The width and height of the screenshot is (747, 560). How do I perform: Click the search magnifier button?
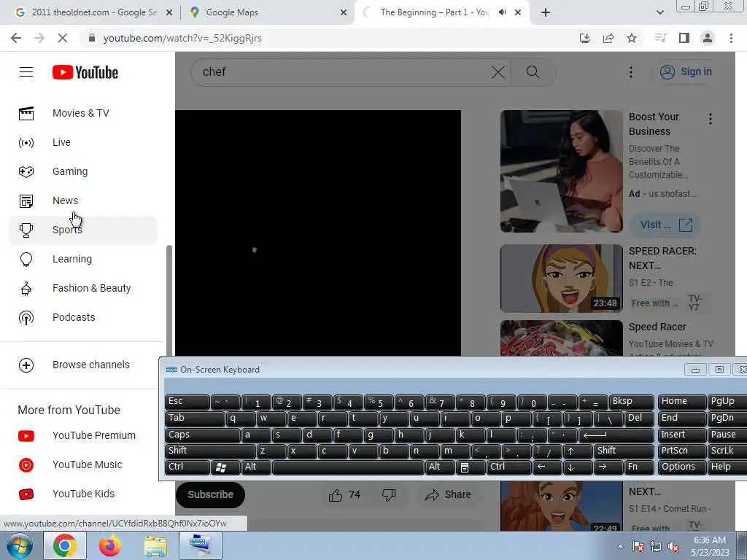pyautogui.click(x=533, y=72)
